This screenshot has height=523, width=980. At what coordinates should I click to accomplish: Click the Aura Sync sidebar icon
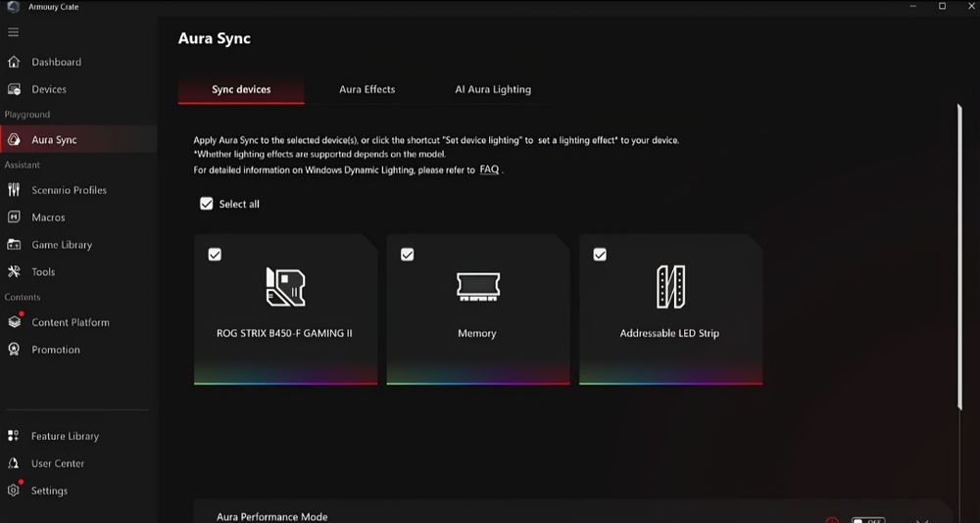[x=14, y=140]
